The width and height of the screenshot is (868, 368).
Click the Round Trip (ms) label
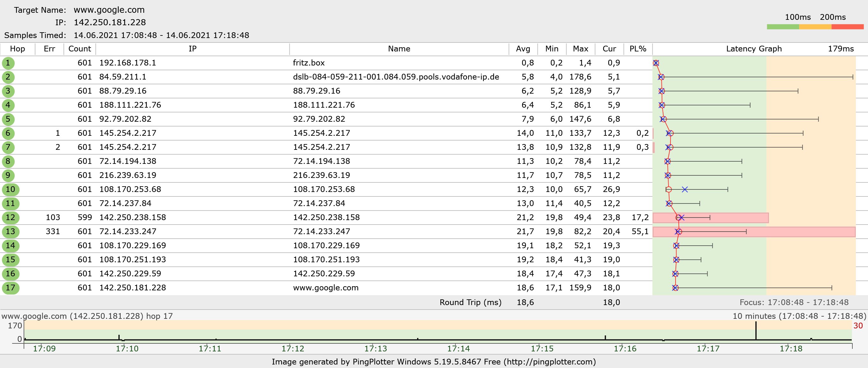[470, 303]
